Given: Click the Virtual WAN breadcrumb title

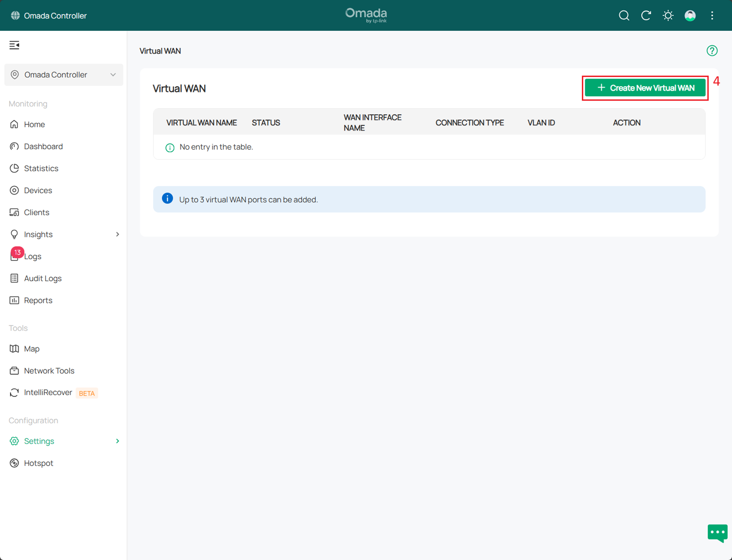Looking at the screenshot, I should point(160,51).
